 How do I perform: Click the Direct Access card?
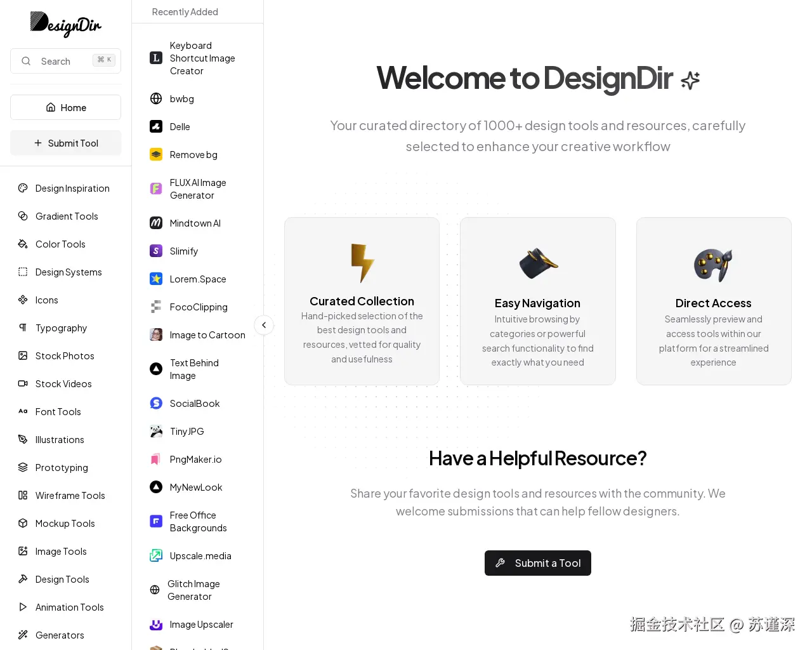(x=714, y=301)
